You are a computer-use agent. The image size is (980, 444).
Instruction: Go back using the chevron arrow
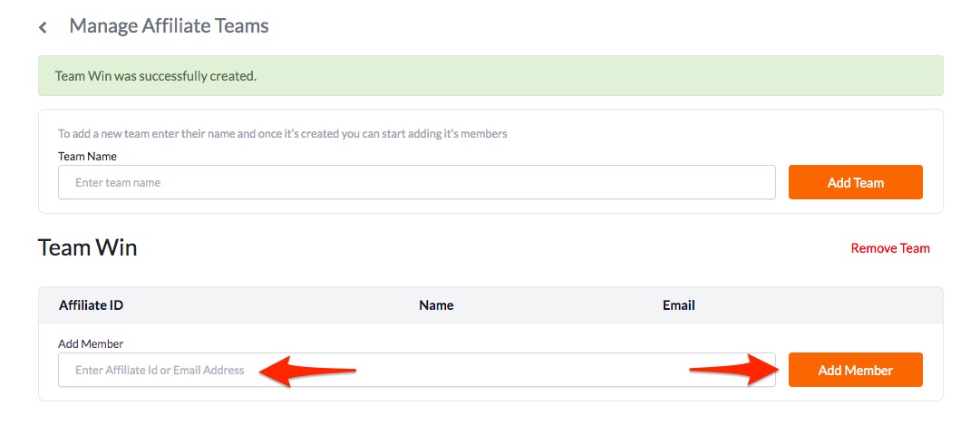point(43,27)
